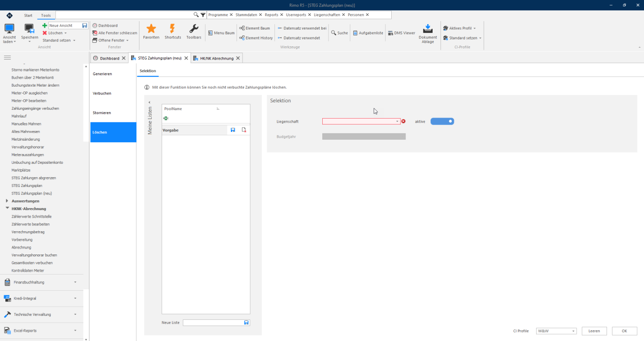The height and width of the screenshot is (341, 644).
Task: Click the Leeren button
Action: pos(594,331)
